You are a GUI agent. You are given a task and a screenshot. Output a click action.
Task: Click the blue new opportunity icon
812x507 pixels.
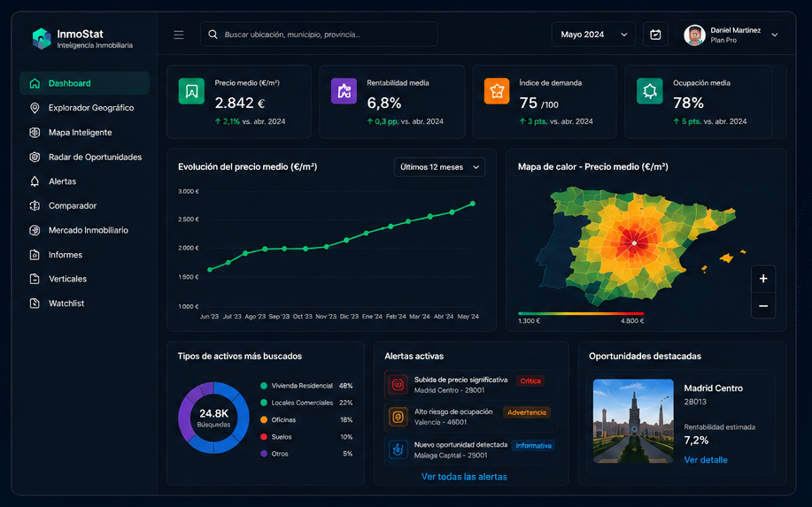point(398,449)
